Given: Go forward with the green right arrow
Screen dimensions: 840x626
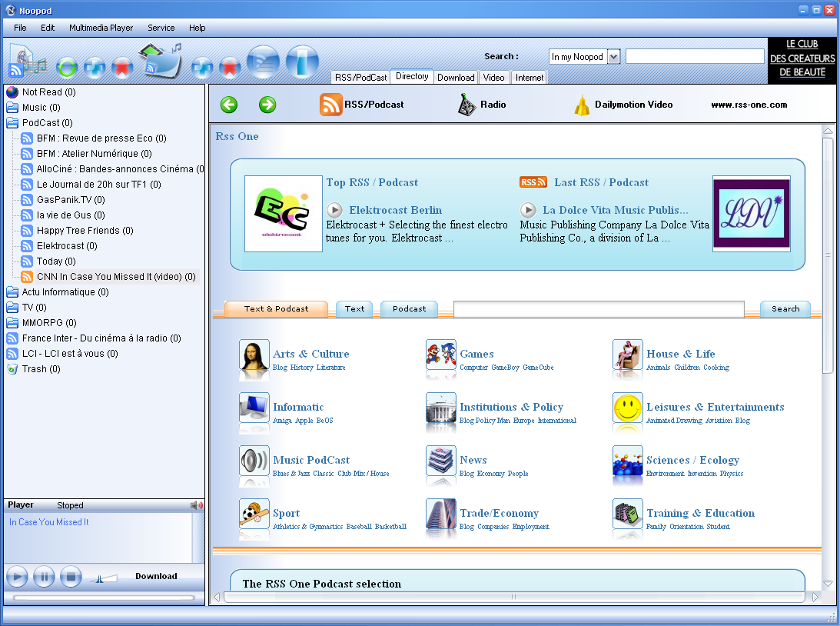Looking at the screenshot, I should (267, 105).
